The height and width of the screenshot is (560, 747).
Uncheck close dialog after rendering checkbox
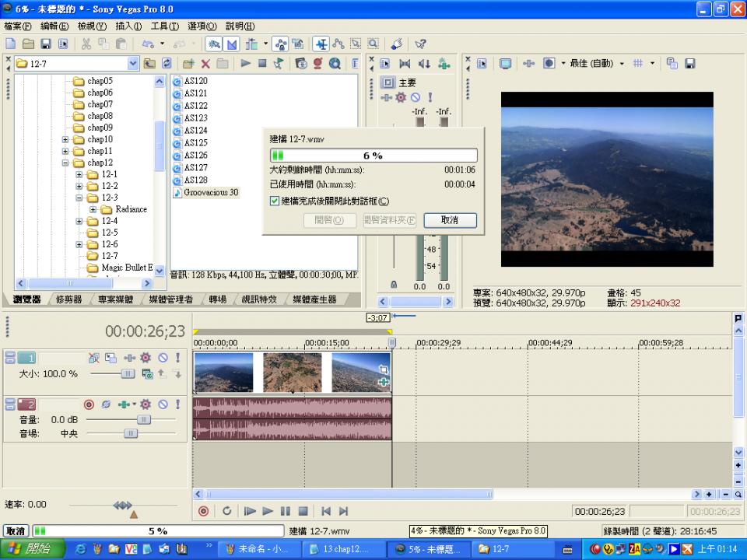coord(274,201)
